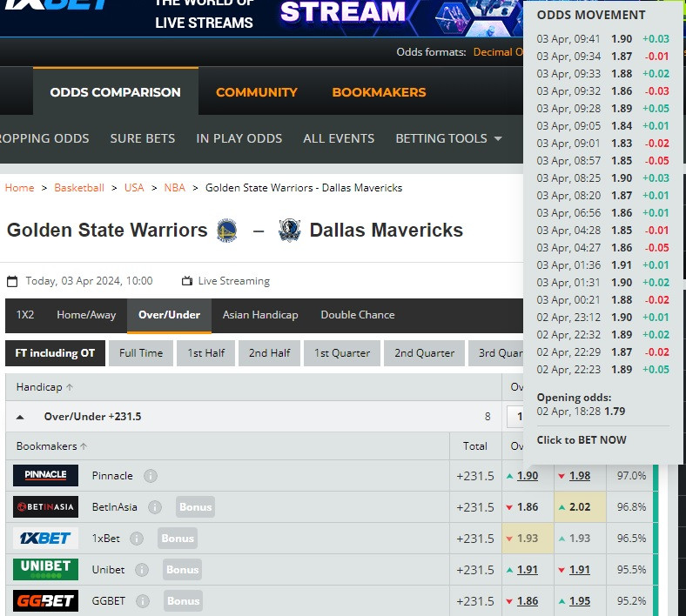686x616 pixels.
Task: Go to Sure Bets page
Action: (x=143, y=138)
